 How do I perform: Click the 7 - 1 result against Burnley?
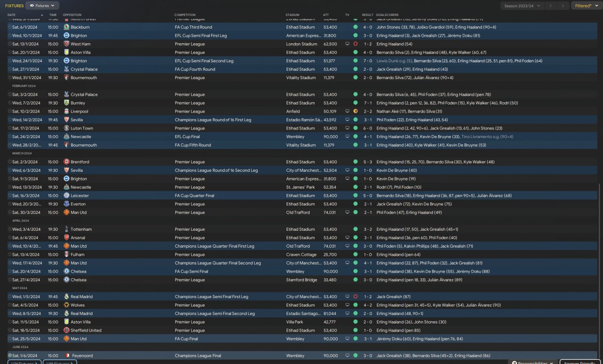[367, 103]
